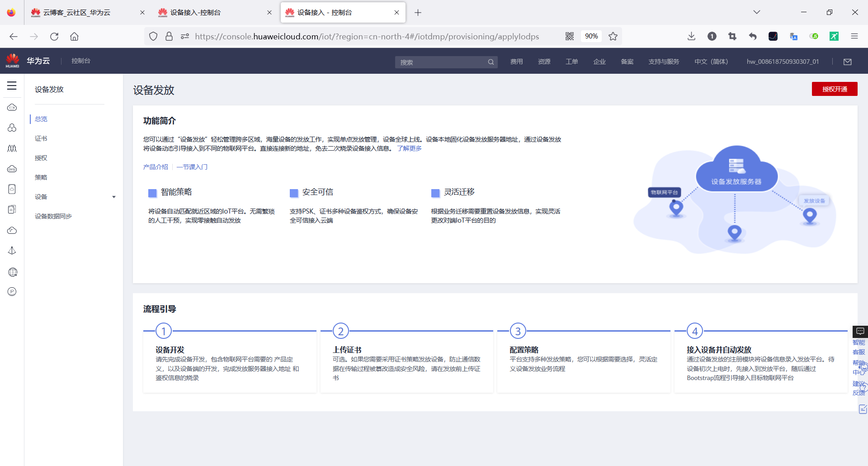Screen dimensions: 868x466
Task: Open the IP service icon at sidebar bottom
Action: 12,291
